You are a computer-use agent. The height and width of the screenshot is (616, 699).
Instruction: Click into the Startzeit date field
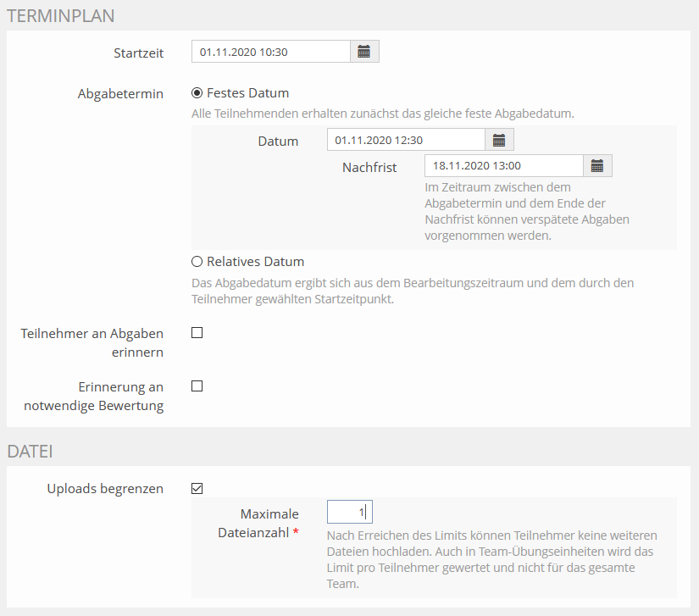coord(270,52)
